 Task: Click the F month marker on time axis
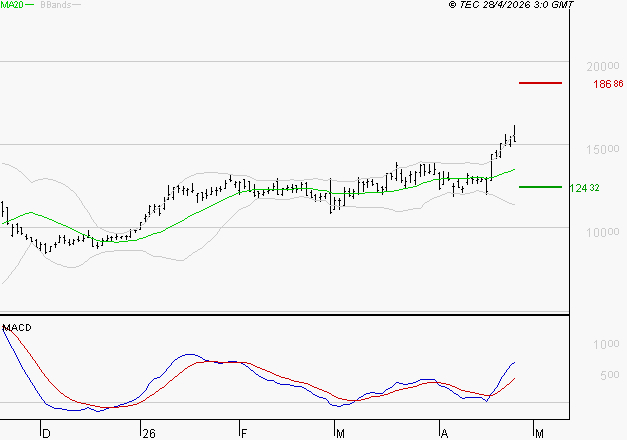coord(244,434)
